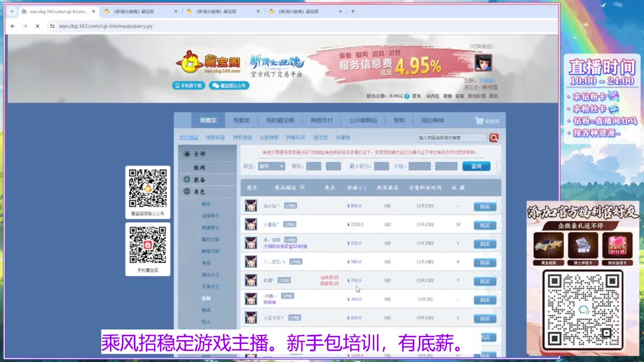Switch to 我要卖 tab
644x362 pixels.
242,120
